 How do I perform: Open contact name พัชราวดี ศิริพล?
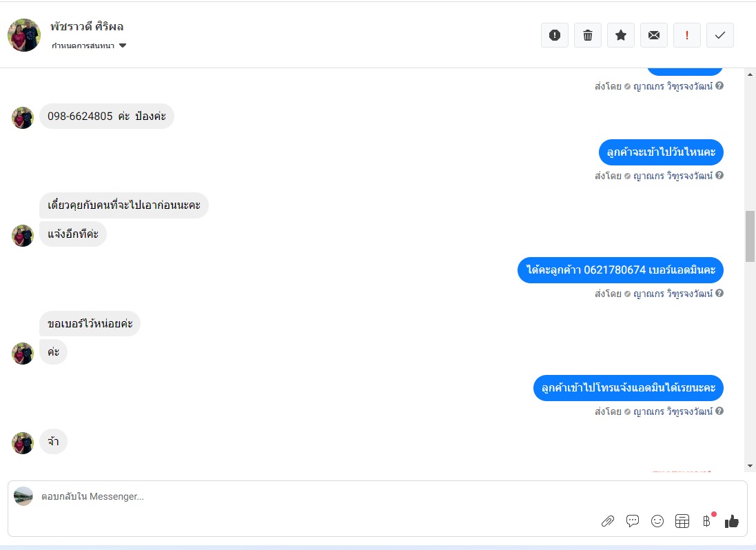(x=87, y=26)
